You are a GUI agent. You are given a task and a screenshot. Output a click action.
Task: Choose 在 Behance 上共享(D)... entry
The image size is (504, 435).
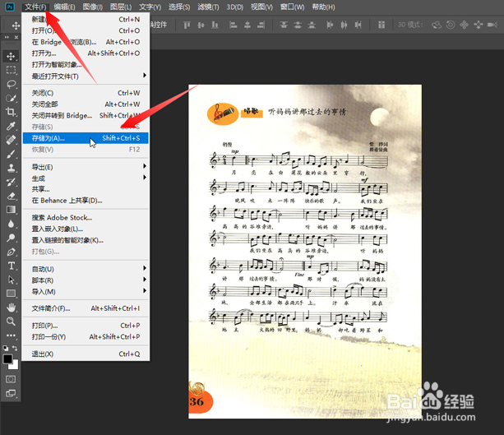pos(86,201)
